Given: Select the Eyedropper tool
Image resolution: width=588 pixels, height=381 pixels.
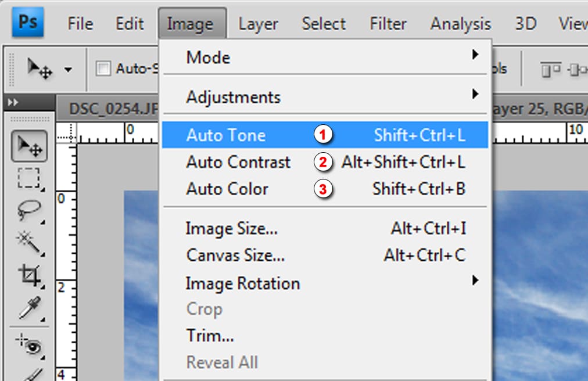Looking at the screenshot, I should (29, 308).
